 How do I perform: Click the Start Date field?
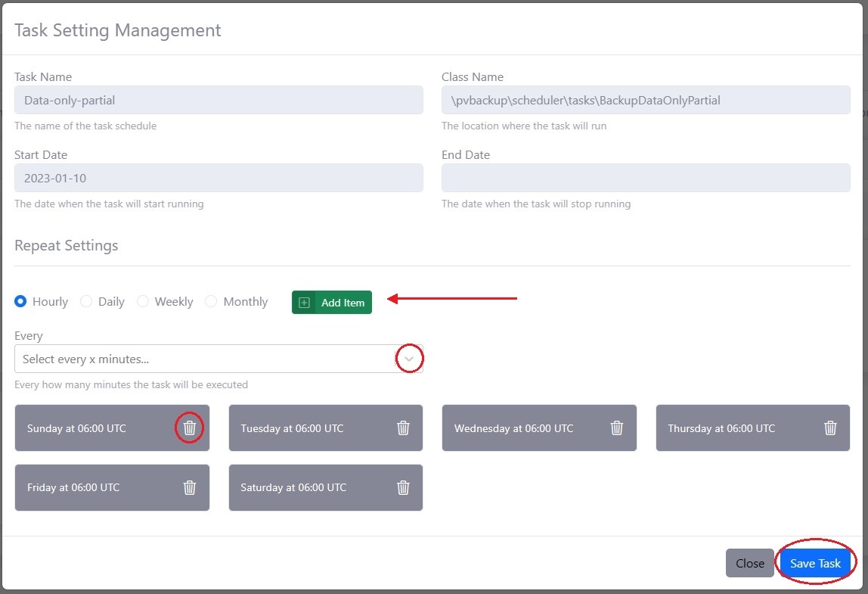coord(219,178)
